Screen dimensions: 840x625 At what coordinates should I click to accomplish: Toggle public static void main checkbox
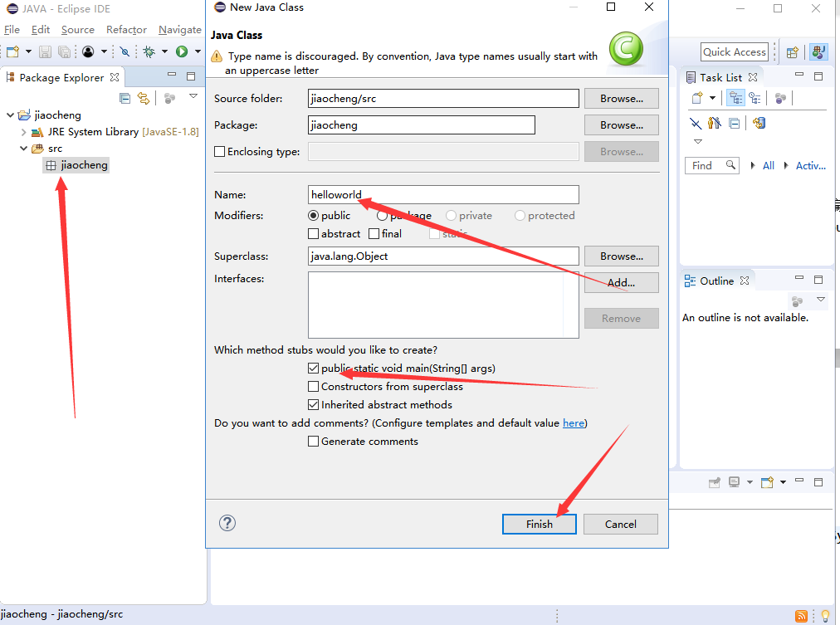point(314,368)
